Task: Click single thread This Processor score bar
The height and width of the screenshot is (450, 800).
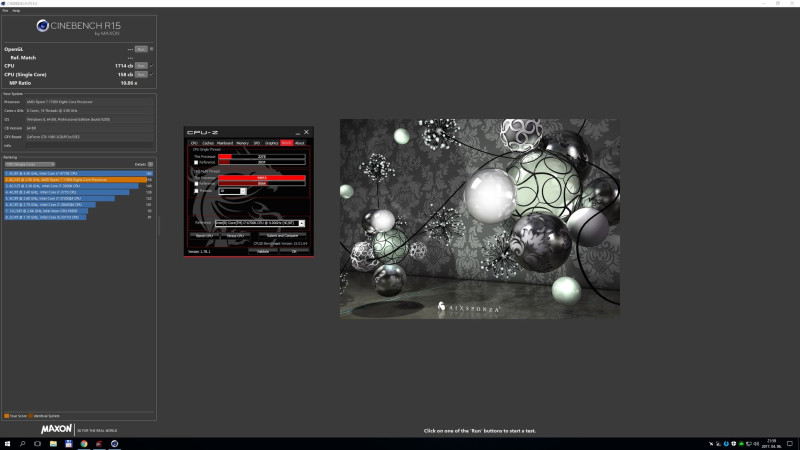Action: (262, 157)
